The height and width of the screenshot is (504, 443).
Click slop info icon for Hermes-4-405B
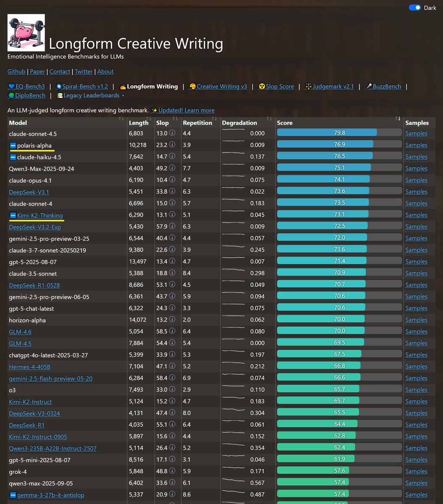tap(172, 366)
